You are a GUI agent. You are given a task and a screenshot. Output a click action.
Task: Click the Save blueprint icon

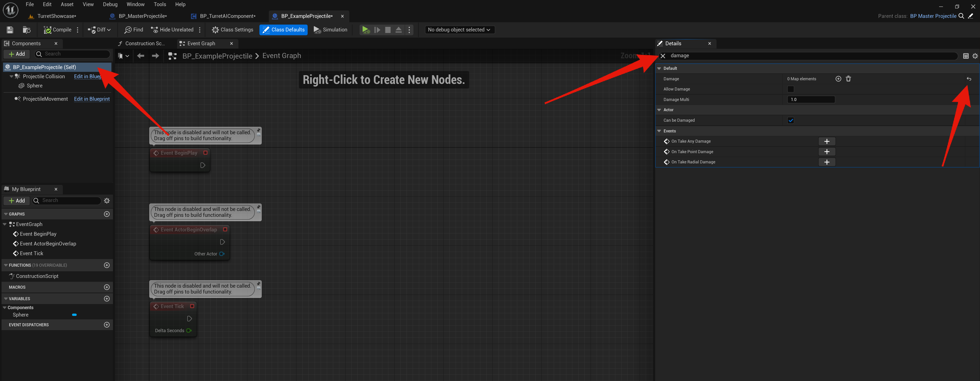[x=10, y=30]
